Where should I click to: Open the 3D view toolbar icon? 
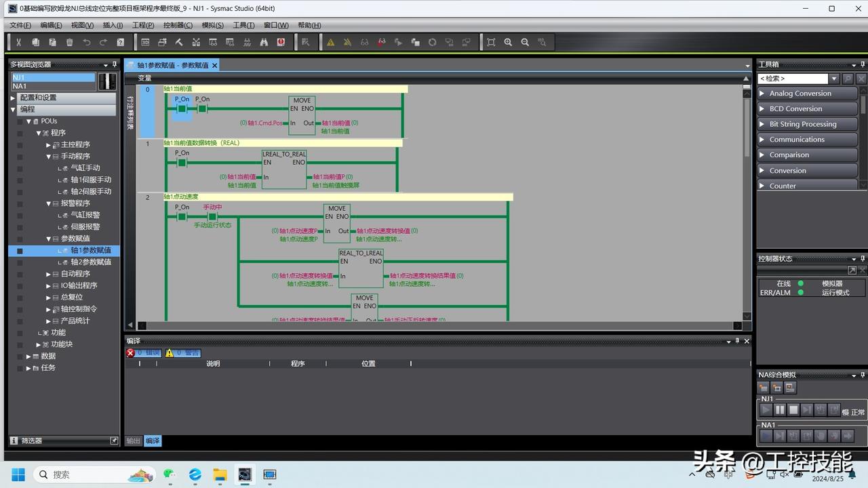point(145,42)
